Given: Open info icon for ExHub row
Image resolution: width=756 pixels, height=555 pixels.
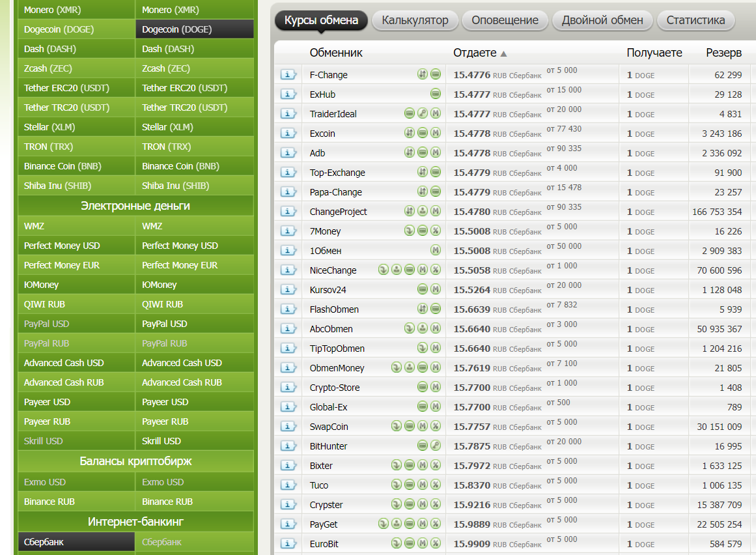Looking at the screenshot, I should (x=288, y=94).
